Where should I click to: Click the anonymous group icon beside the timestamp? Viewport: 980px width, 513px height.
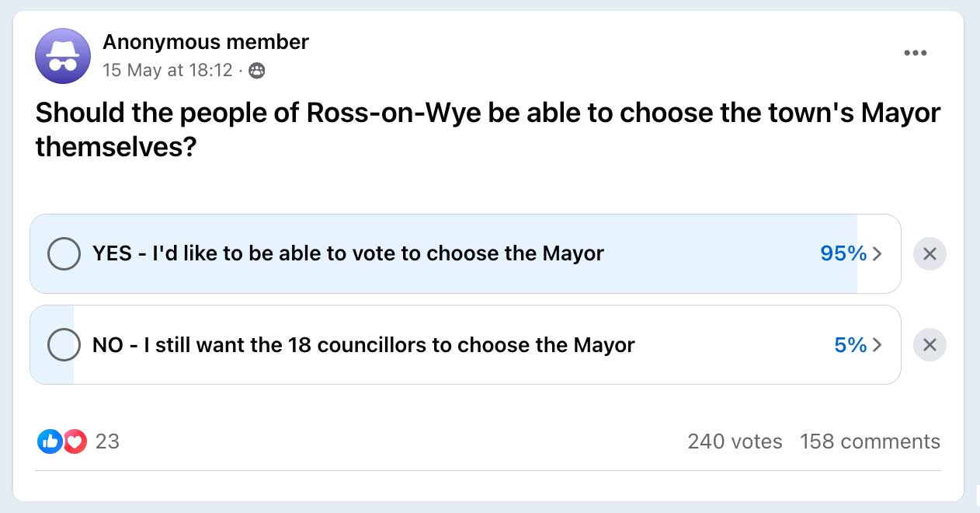coord(255,70)
